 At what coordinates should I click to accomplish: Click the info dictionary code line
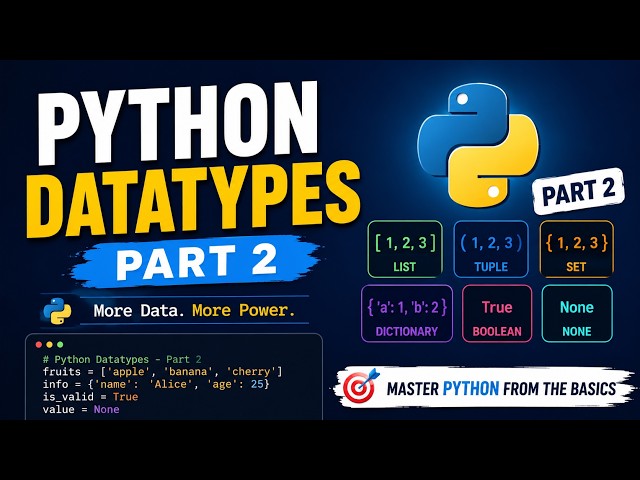(x=156, y=384)
